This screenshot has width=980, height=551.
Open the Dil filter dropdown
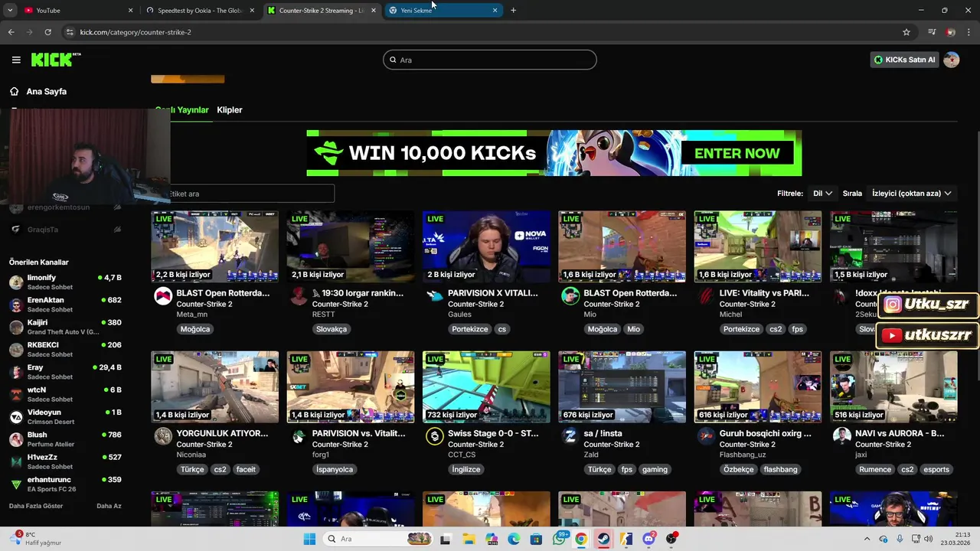click(822, 194)
